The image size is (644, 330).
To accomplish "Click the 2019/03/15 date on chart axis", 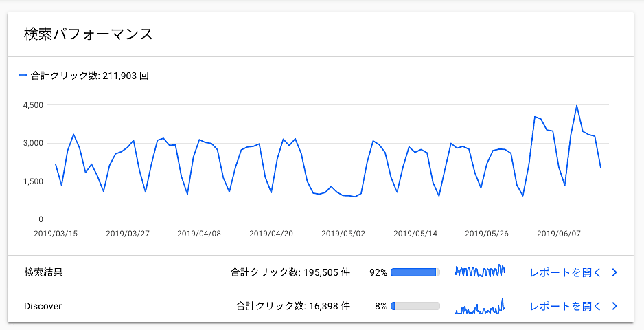I will coord(56,234).
